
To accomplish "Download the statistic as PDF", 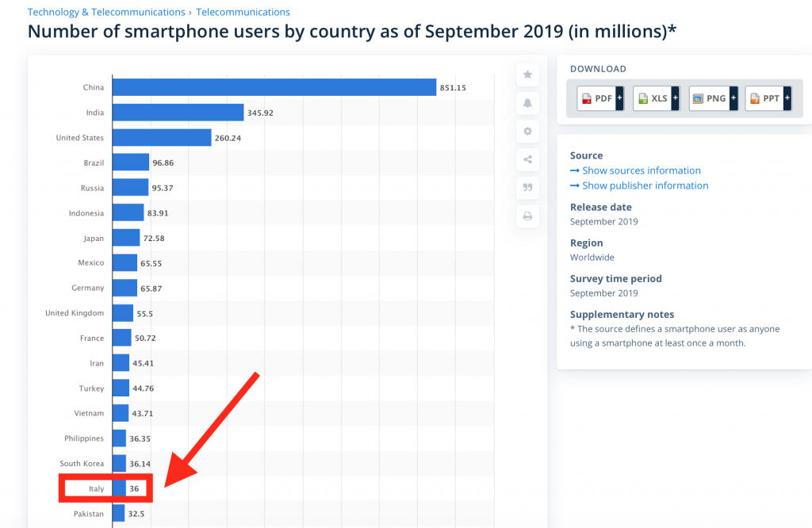I will pos(601,98).
